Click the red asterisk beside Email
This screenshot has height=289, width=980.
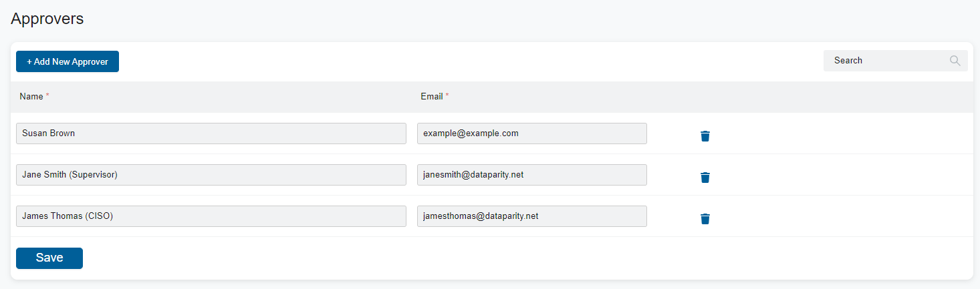[x=447, y=96]
